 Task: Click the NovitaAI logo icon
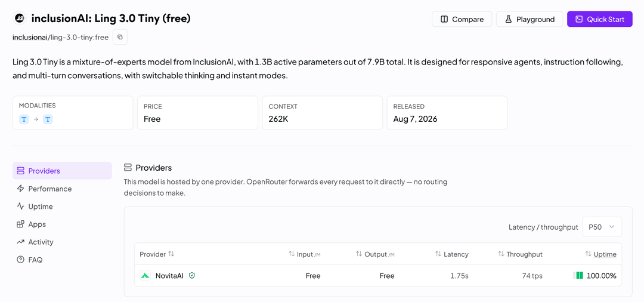(x=145, y=276)
